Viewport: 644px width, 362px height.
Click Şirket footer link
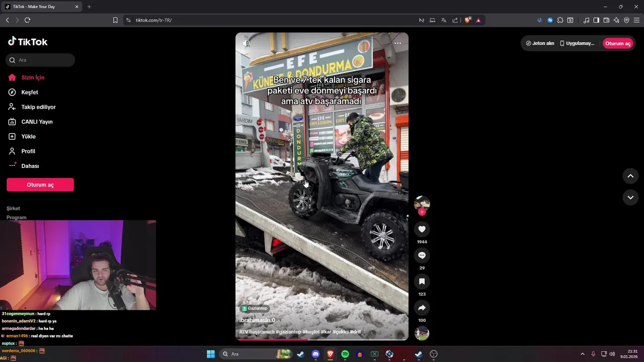point(13,208)
